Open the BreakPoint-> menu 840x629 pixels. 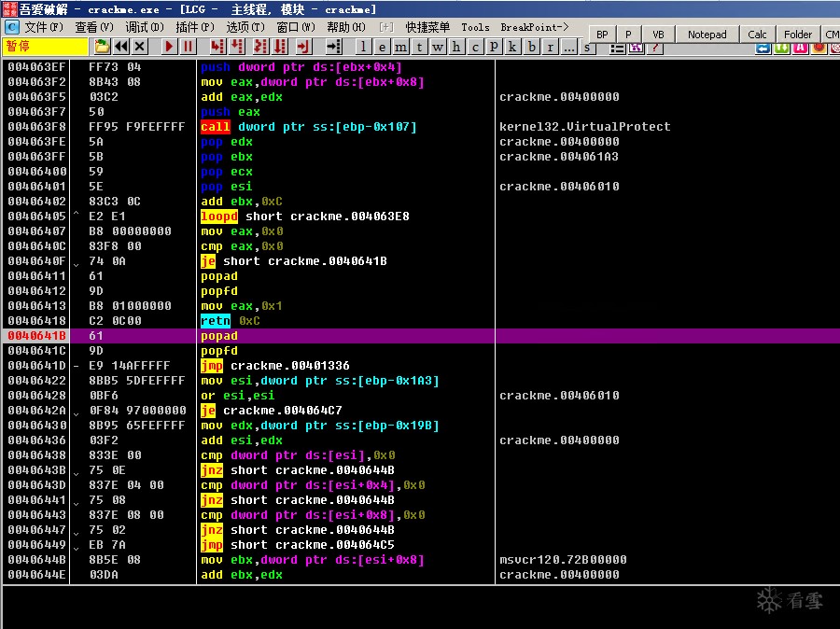pos(535,27)
